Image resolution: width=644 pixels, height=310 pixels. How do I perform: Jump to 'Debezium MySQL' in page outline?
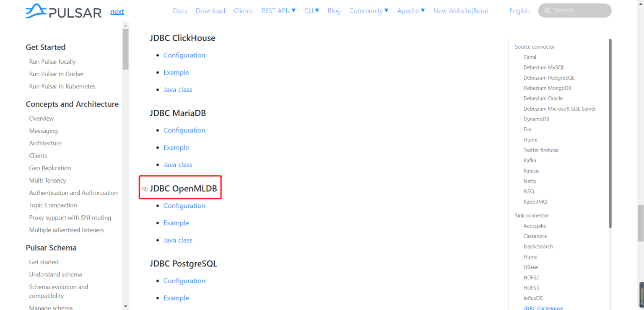click(x=544, y=67)
